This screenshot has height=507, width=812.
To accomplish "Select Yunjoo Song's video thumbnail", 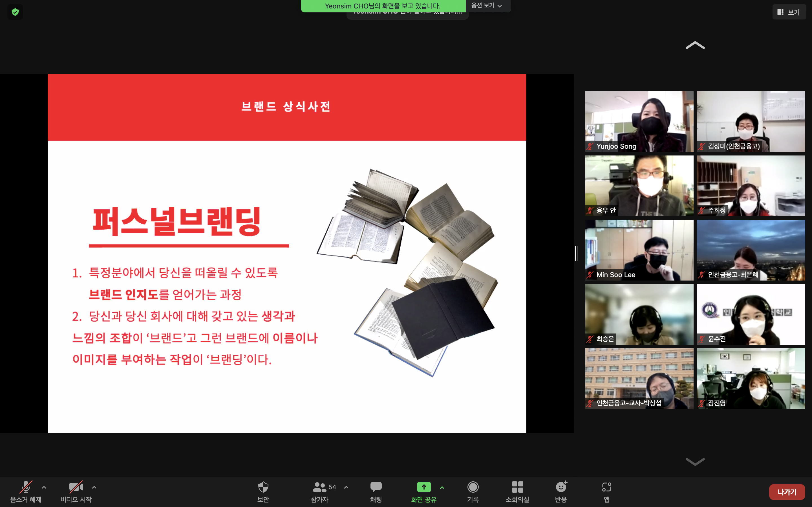I will coord(639,121).
